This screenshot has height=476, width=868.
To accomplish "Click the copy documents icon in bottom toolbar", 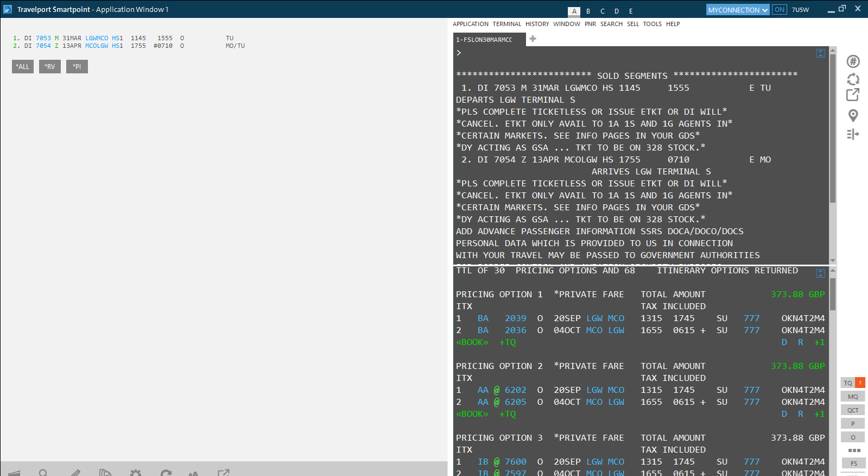I will click(x=105, y=473).
